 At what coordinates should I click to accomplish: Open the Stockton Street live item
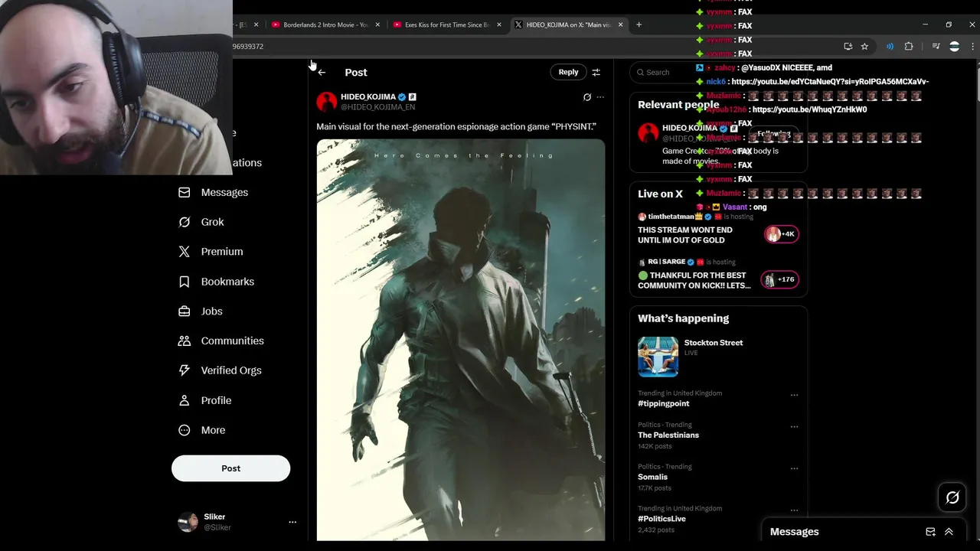coord(718,357)
